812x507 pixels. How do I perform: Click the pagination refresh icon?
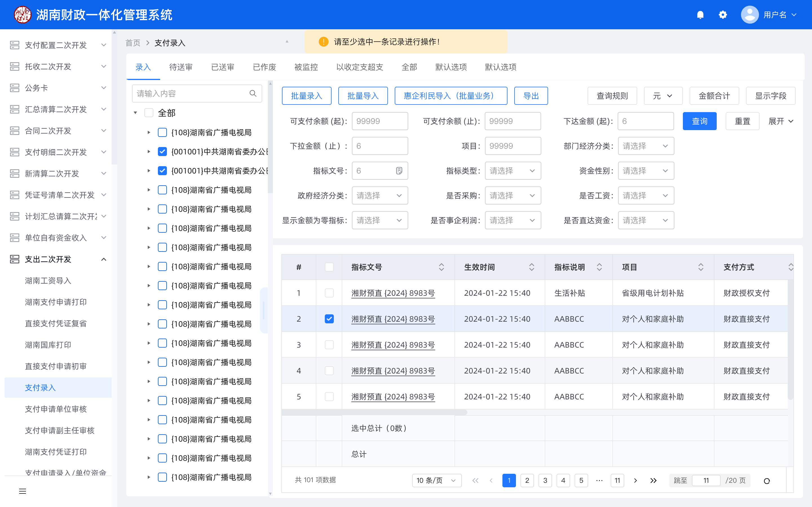click(x=767, y=481)
